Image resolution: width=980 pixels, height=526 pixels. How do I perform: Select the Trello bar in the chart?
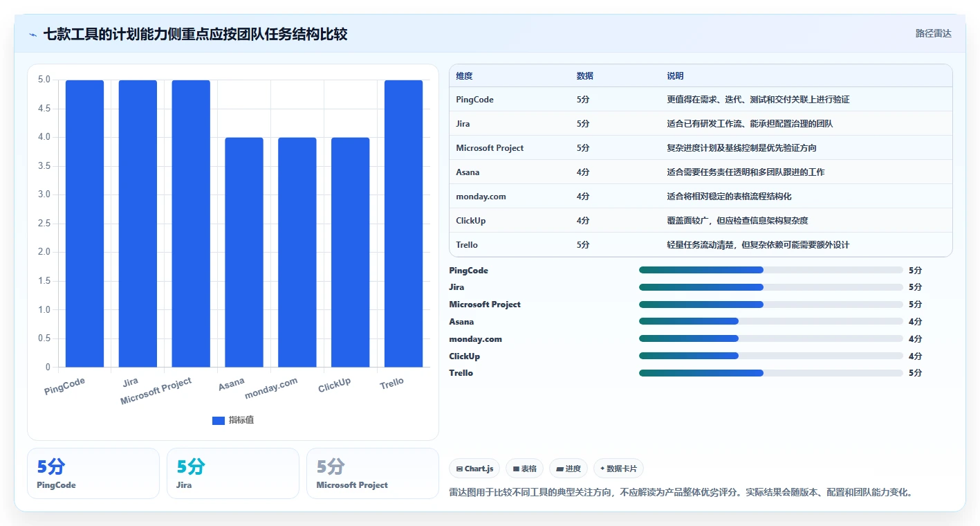click(x=403, y=224)
